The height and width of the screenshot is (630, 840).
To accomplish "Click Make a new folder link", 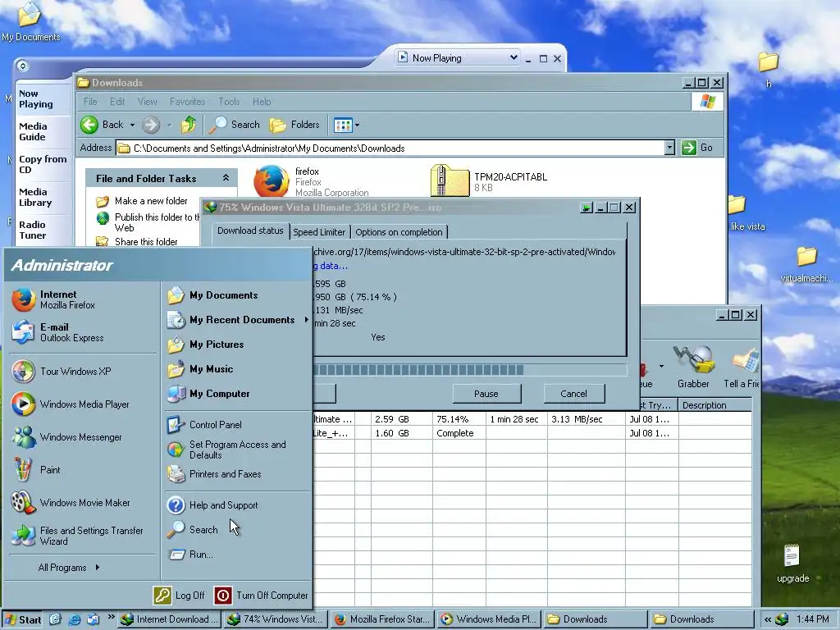I will [151, 201].
